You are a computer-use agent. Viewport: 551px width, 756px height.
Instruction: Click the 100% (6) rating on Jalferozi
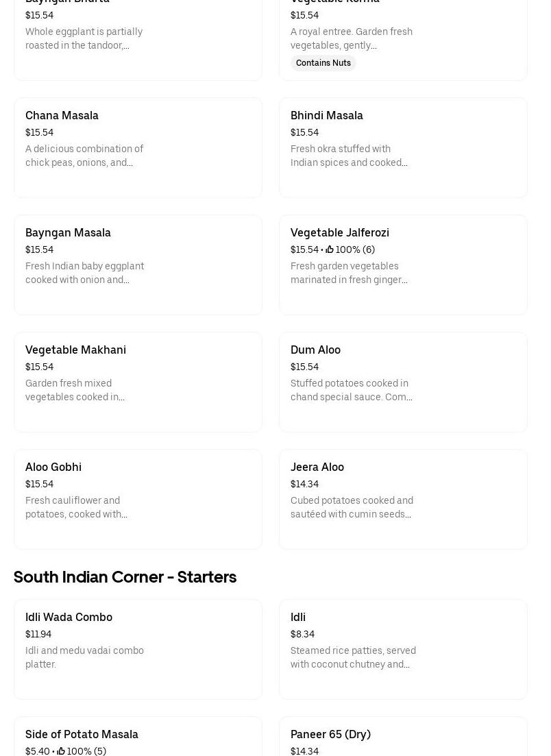pos(355,250)
